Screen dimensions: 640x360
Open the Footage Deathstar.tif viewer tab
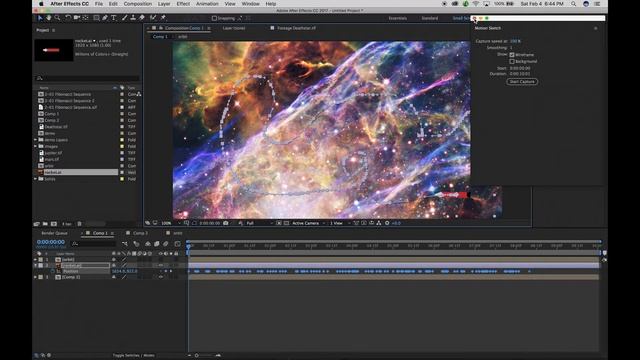point(296,28)
